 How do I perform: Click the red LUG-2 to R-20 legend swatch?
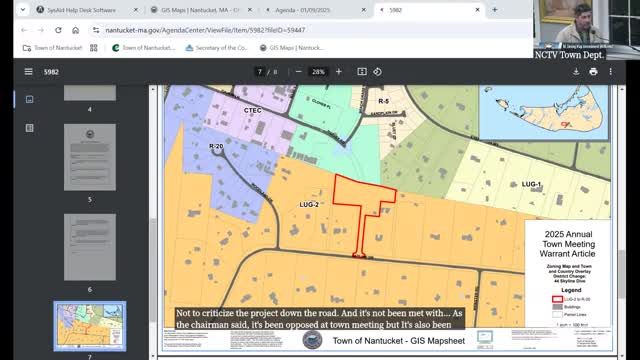coord(557,299)
